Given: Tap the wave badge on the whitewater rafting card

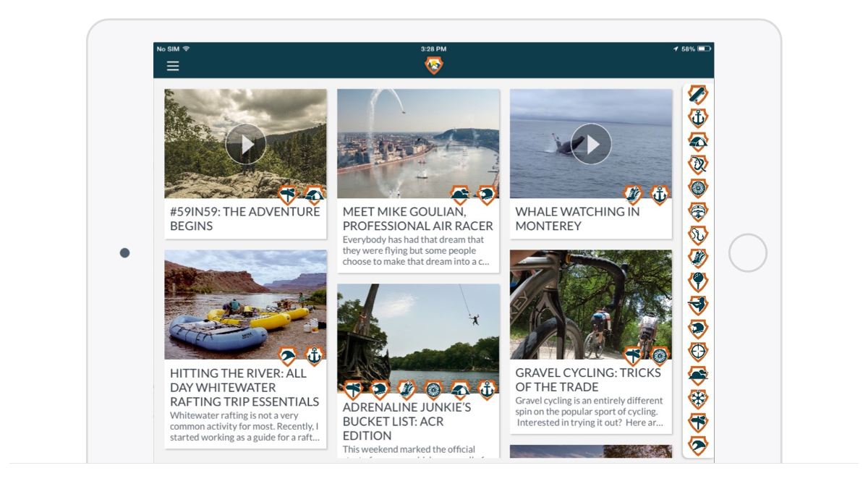Looking at the screenshot, I should 289,357.
